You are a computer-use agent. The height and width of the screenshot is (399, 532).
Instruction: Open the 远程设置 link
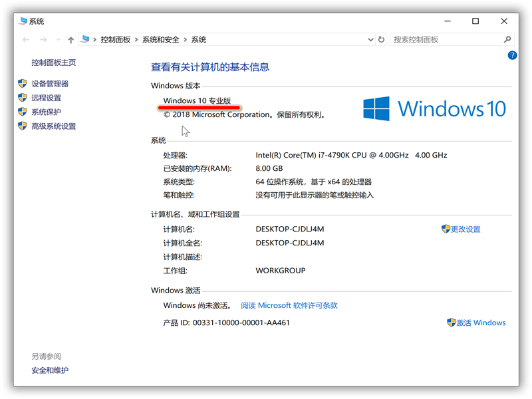pyautogui.click(x=46, y=98)
